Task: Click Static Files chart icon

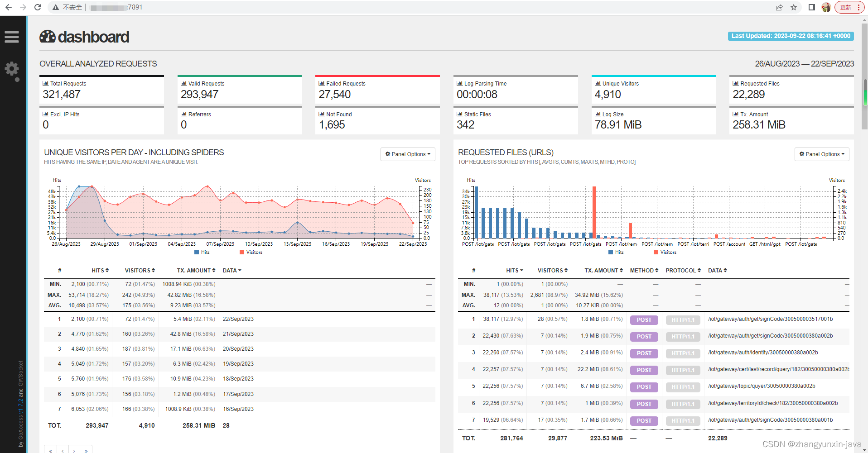Action: pyautogui.click(x=459, y=114)
